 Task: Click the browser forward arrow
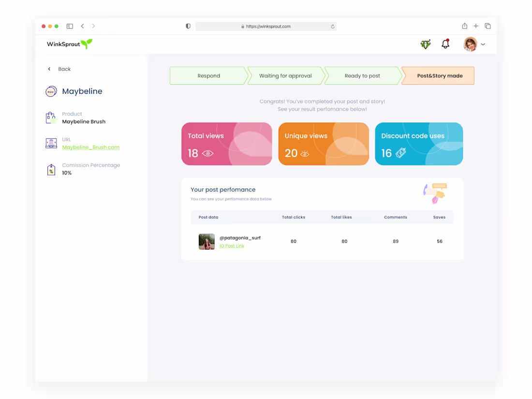[x=93, y=26]
